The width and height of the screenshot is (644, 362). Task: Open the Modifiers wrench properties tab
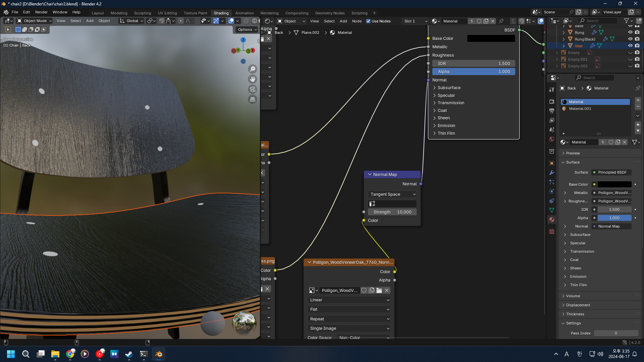pyautogui.click(x=552, y=173)
